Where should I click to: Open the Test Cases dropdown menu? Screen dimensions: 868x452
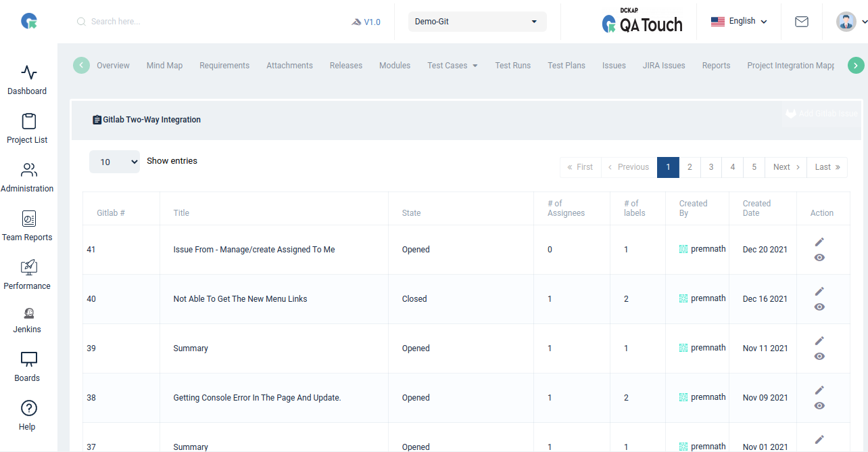452,65
